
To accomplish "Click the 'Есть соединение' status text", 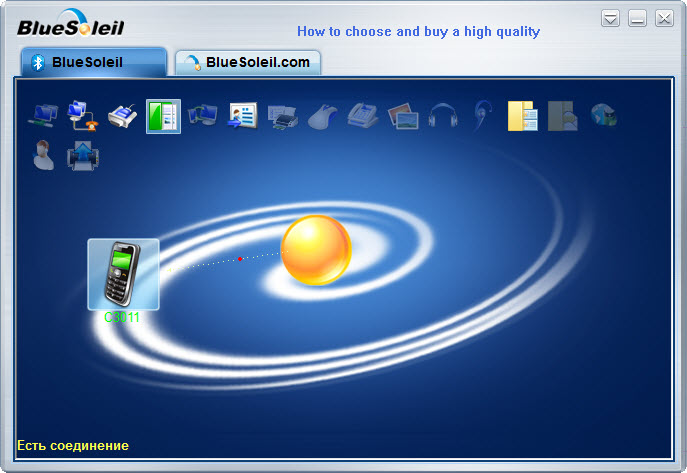I will [73, 445].
